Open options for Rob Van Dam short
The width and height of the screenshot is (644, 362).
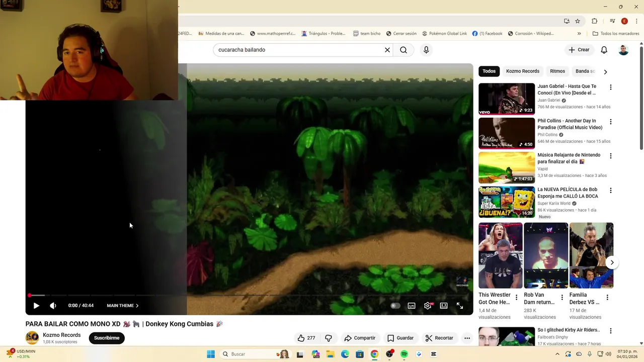[x=562, y=298]
